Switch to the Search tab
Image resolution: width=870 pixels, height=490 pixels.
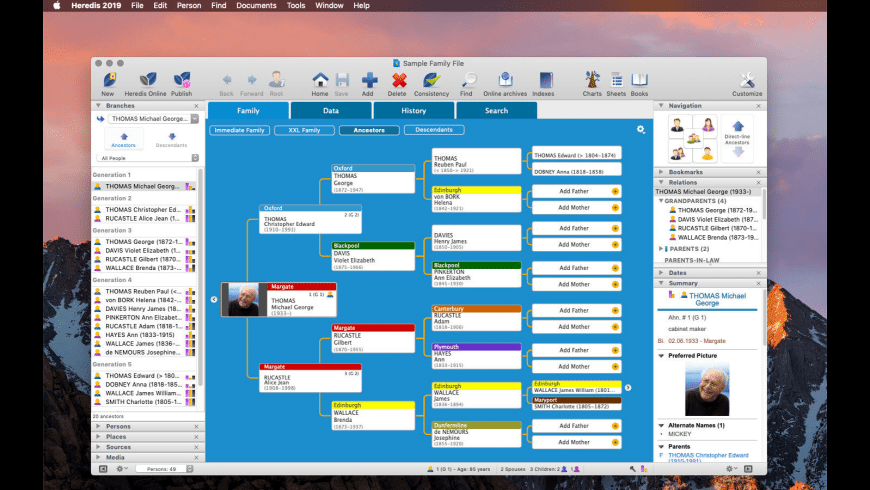tap(496, 110)
